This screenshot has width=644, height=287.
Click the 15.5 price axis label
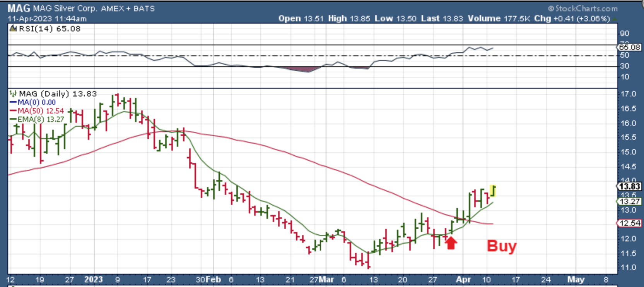tap(628, 137)
